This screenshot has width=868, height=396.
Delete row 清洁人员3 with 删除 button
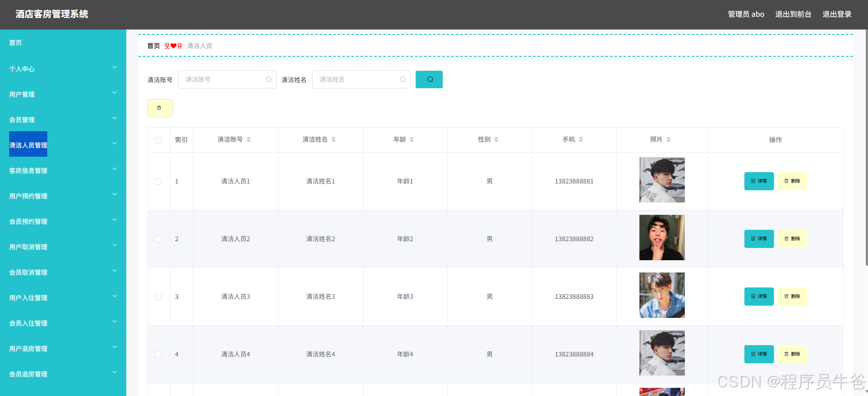792,297
